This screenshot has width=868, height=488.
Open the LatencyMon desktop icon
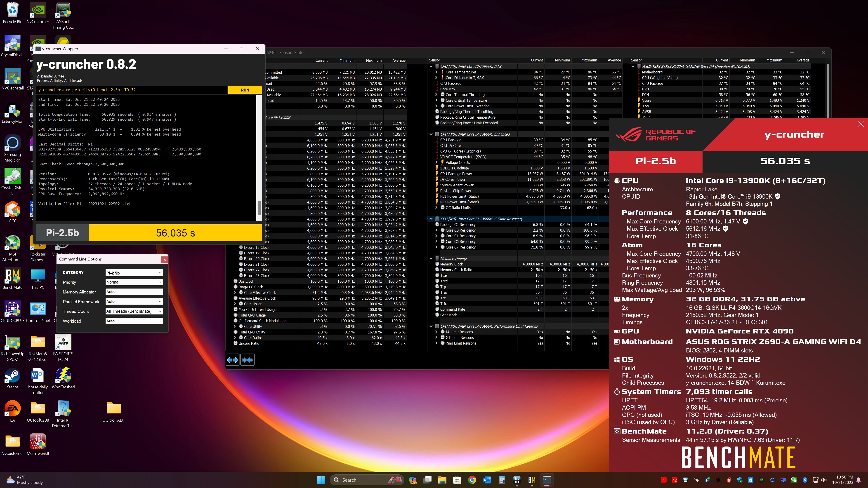[12, 113]
